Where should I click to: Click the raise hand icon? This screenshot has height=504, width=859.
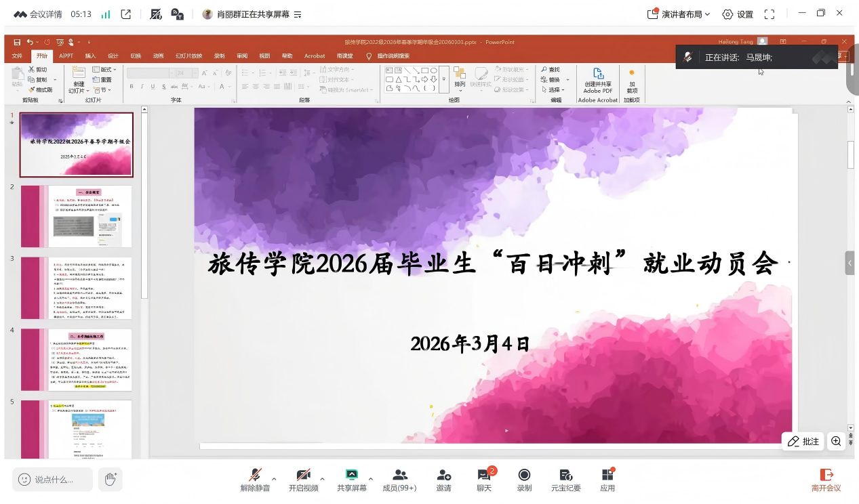coord(111,480)
